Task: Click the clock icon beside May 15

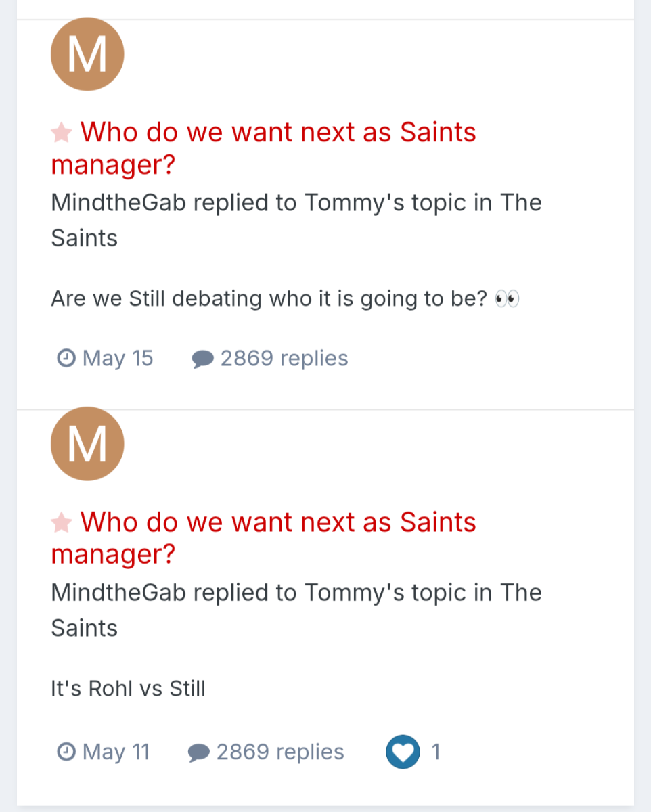Action: click(66, 358)
